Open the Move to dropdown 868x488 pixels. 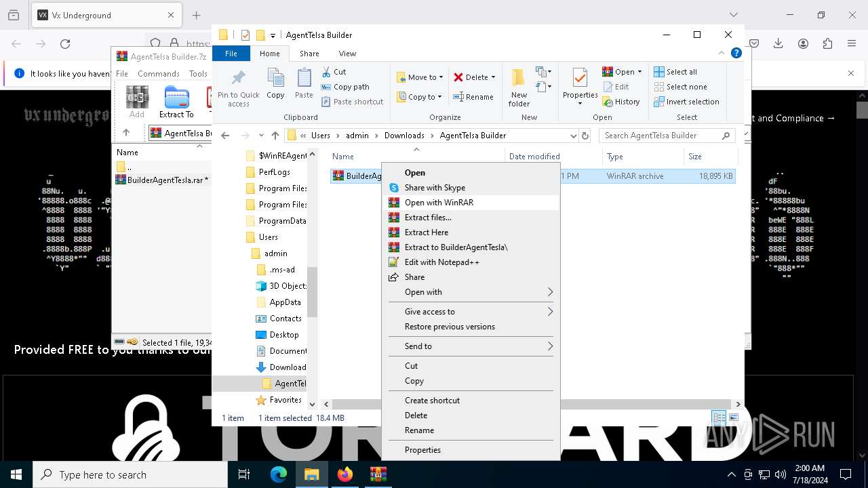tap(420, 77)
